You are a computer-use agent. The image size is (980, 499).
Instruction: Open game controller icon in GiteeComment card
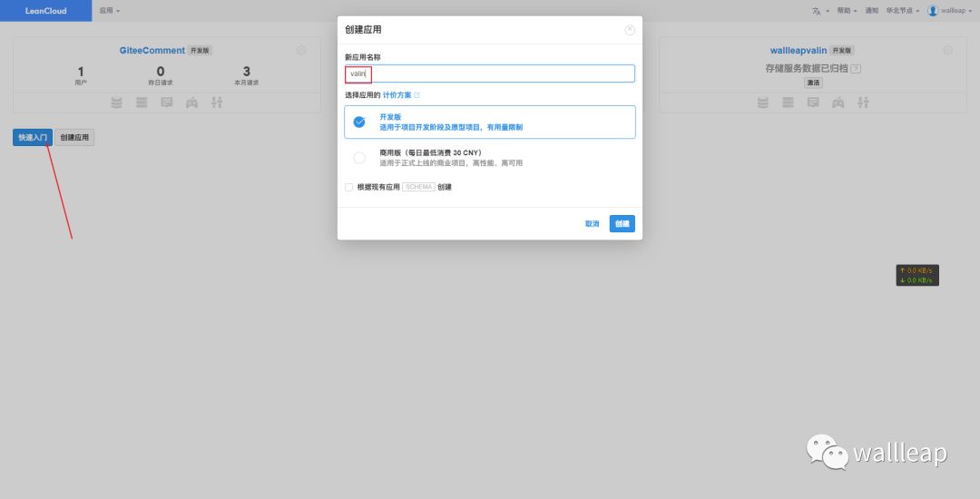191,103
